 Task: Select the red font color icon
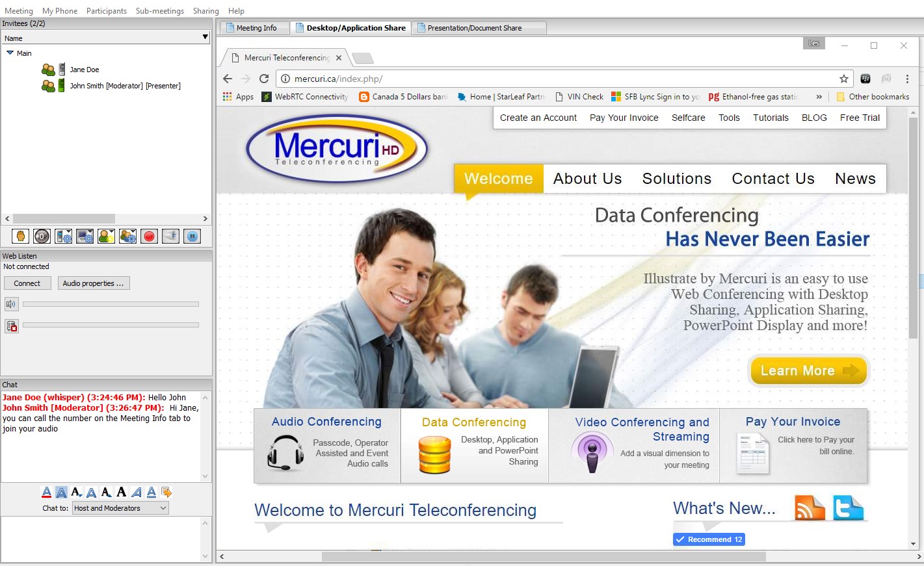[x=47, y=492]
